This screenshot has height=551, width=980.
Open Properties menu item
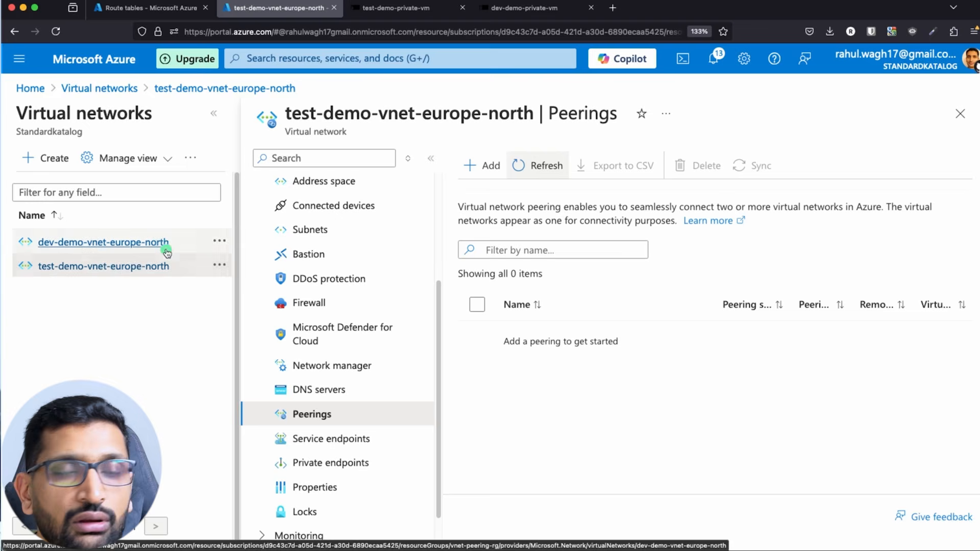pos(314,487)
